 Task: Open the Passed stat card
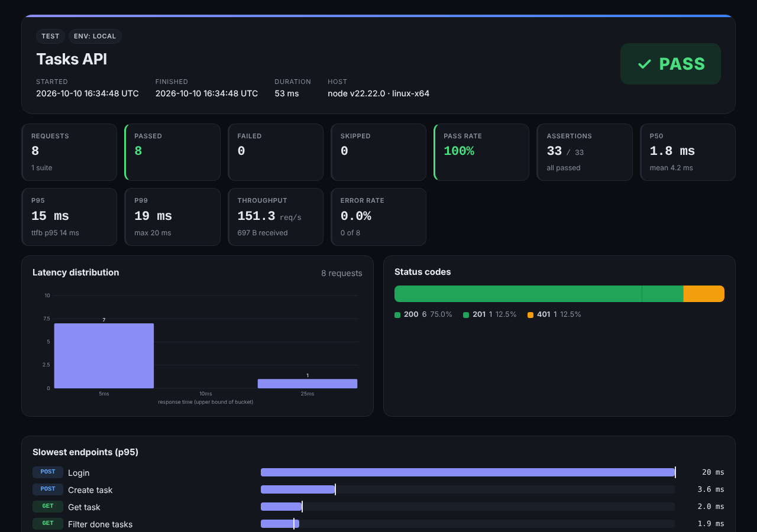[172, 152]
